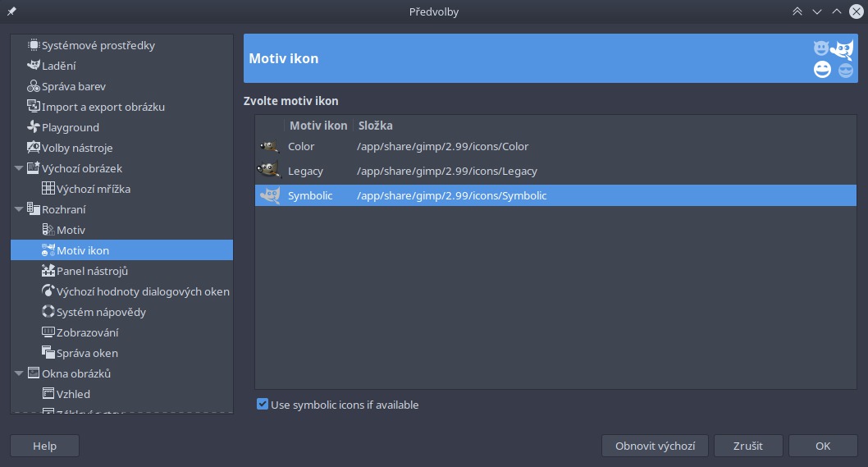Sort list by Složka column header

point(375,126)
